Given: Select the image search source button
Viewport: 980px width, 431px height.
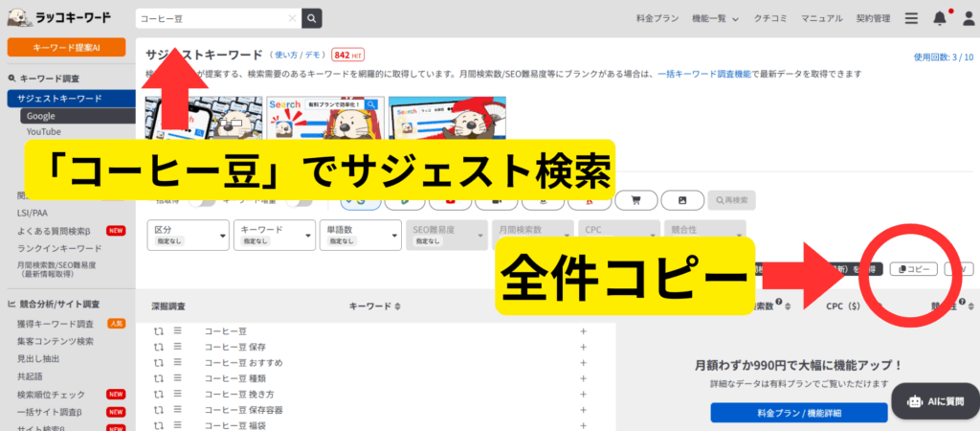Looking at the screenshot, I should click(x=682, y=201).
